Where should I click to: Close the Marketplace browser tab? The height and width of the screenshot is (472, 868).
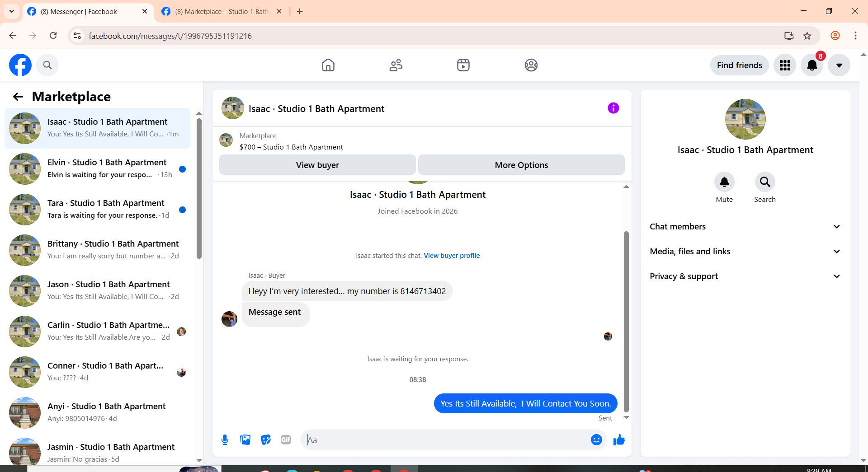[279, 11]
